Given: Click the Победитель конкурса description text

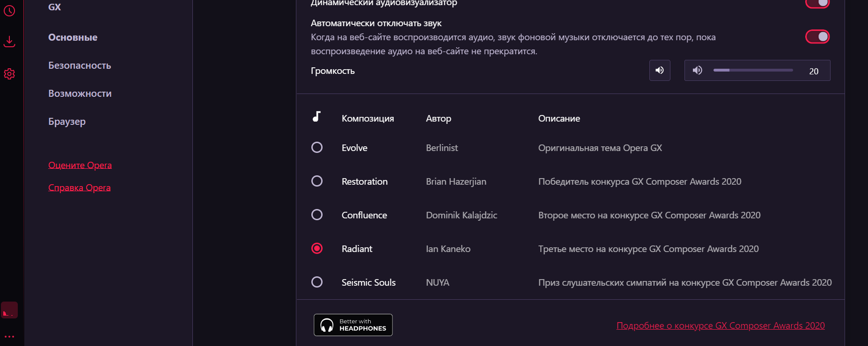Looking at the screenshot, I should click(640, 181).
